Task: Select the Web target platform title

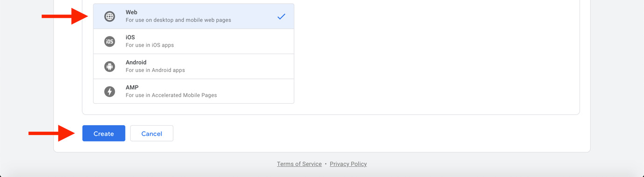Action: click(x=132, y=12)
